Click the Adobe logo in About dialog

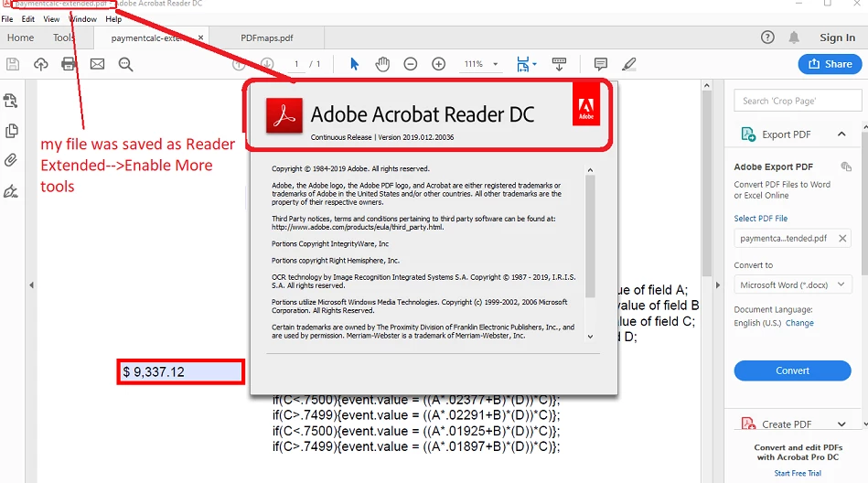point(586,104)
